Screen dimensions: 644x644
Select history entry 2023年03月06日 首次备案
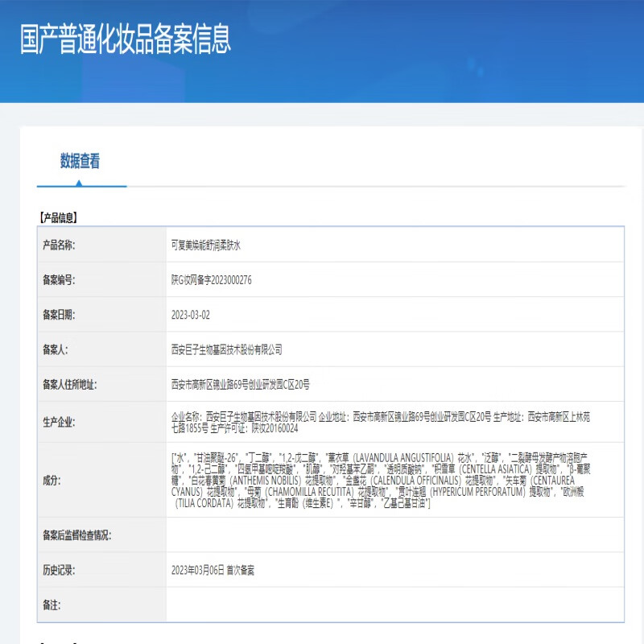click(x=213, y=570)
